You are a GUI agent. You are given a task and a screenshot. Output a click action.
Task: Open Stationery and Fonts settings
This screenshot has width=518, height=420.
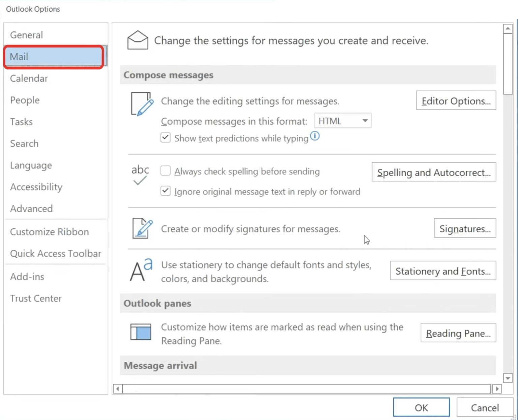[443, 271]
